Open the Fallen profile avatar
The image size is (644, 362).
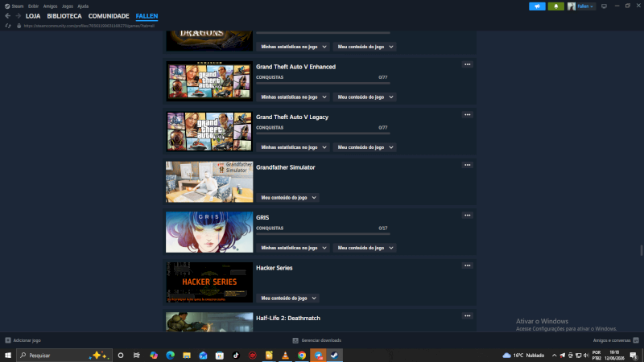point(572,6)
